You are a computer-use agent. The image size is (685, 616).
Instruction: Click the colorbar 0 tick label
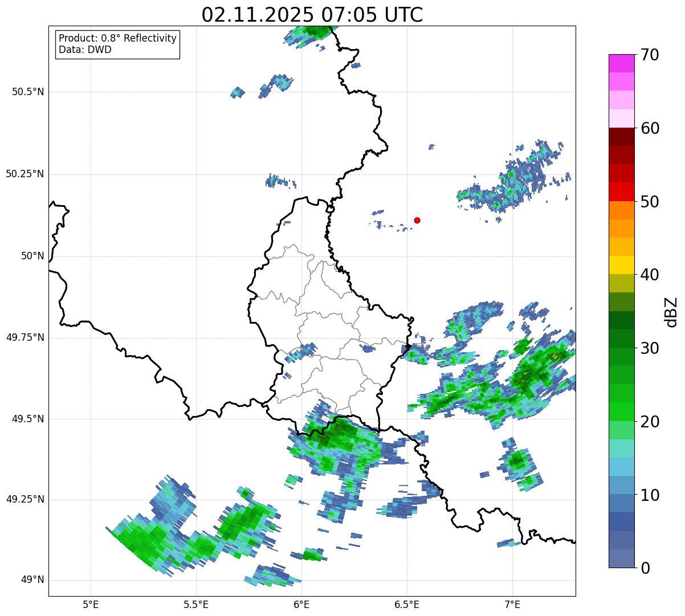pyautogui.click(x=645, y=568)
